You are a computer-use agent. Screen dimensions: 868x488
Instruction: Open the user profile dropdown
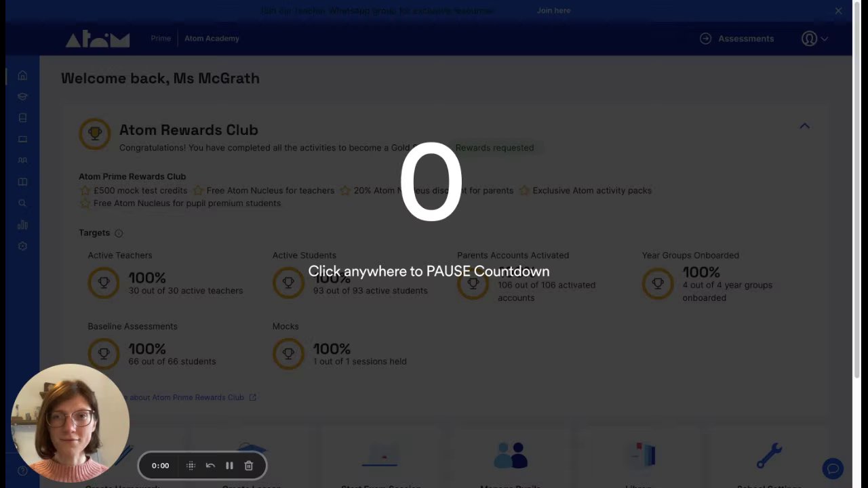point(814,39)
